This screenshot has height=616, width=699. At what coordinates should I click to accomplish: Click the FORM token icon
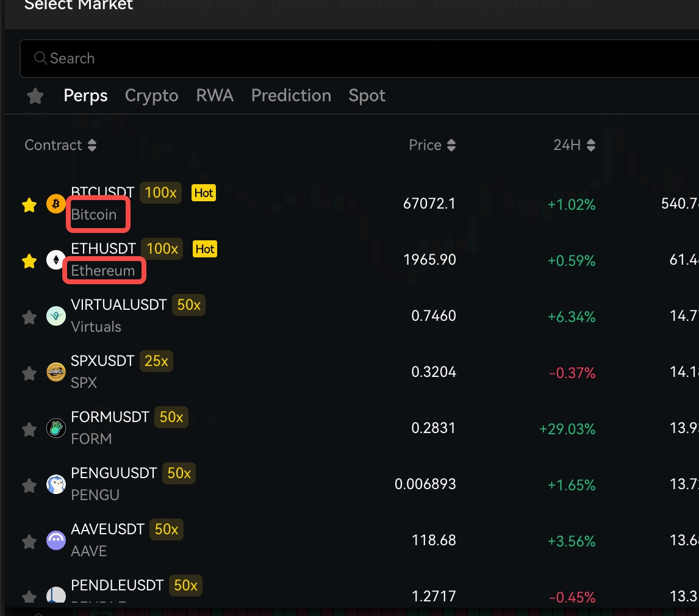(x=56, y=428)
